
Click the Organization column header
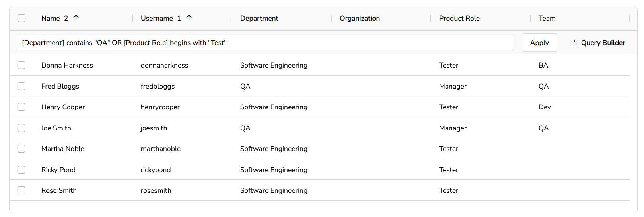pos(360,18)
